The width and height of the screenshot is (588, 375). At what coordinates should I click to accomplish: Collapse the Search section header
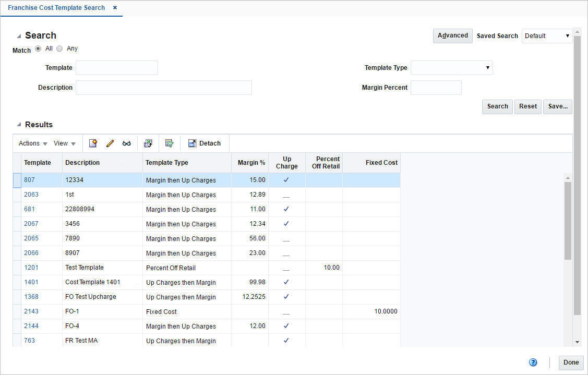[20, 35]
